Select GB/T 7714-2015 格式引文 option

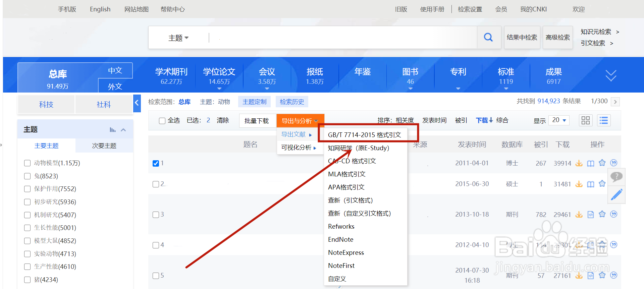coord(365,135)
